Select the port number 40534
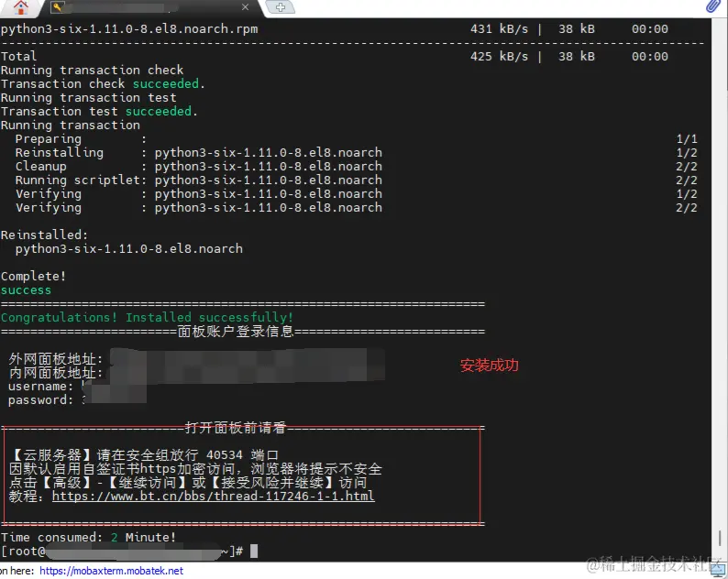 click(225, 455)
